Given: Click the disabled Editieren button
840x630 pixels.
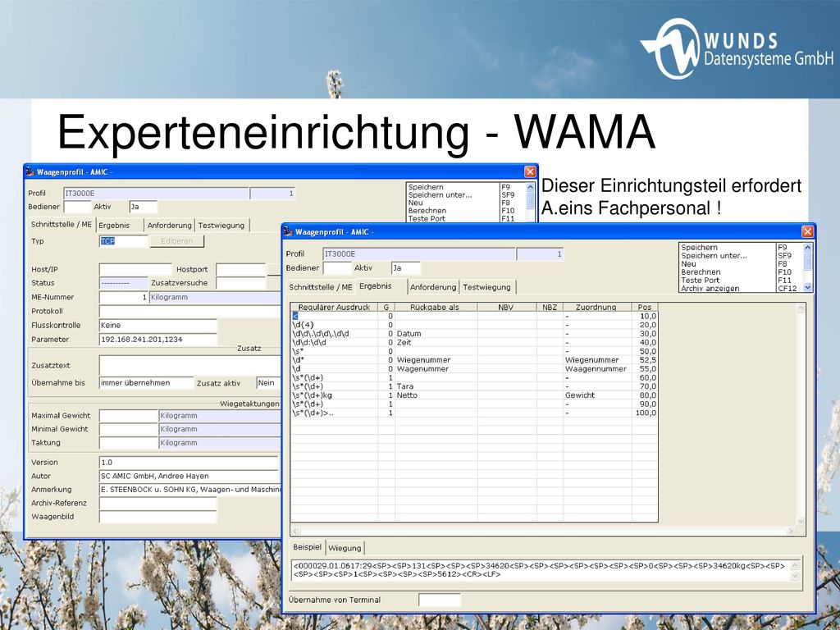Looking at the screenshot, I should tap(177, 241).
